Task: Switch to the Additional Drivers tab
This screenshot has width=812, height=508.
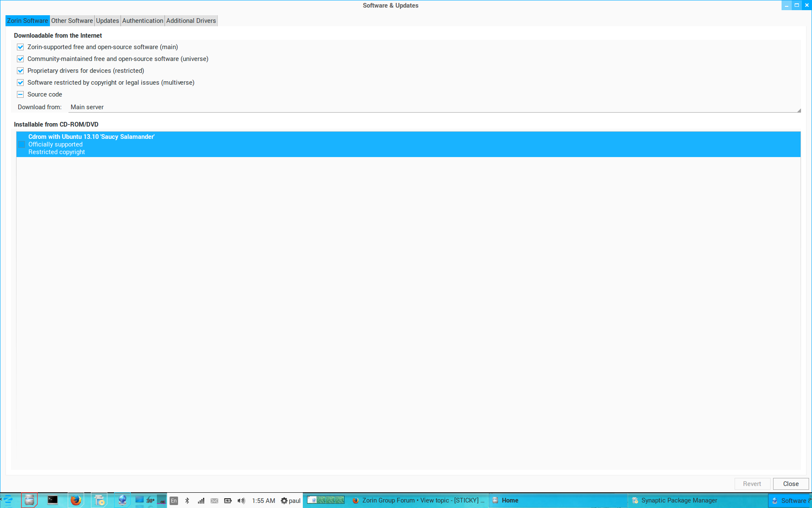Action: 191,21
